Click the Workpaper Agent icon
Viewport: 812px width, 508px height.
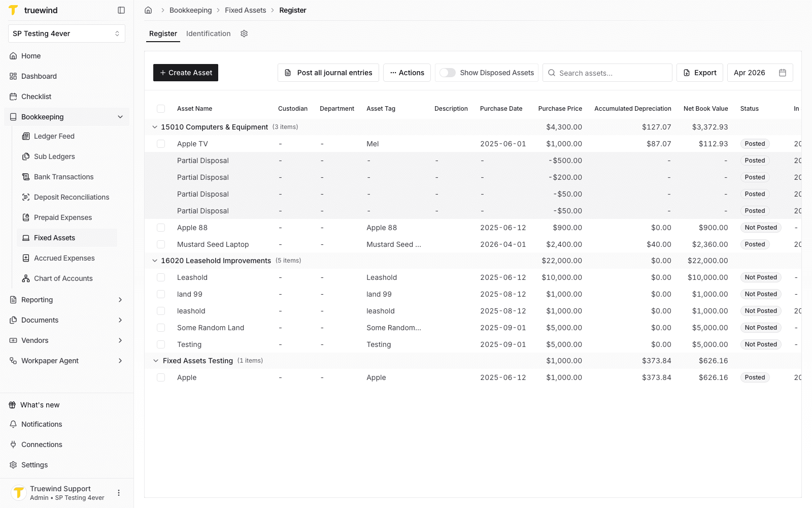click(13, 361)
